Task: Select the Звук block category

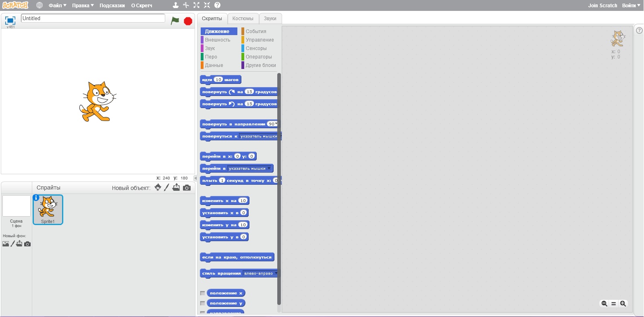Action: tap(219, 48)
